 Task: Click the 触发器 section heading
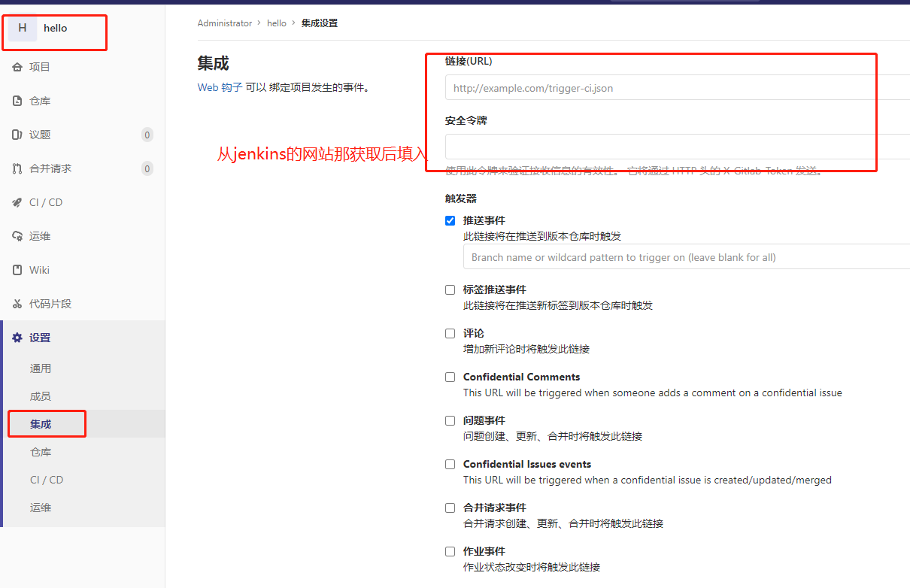(x=461, y=199)
